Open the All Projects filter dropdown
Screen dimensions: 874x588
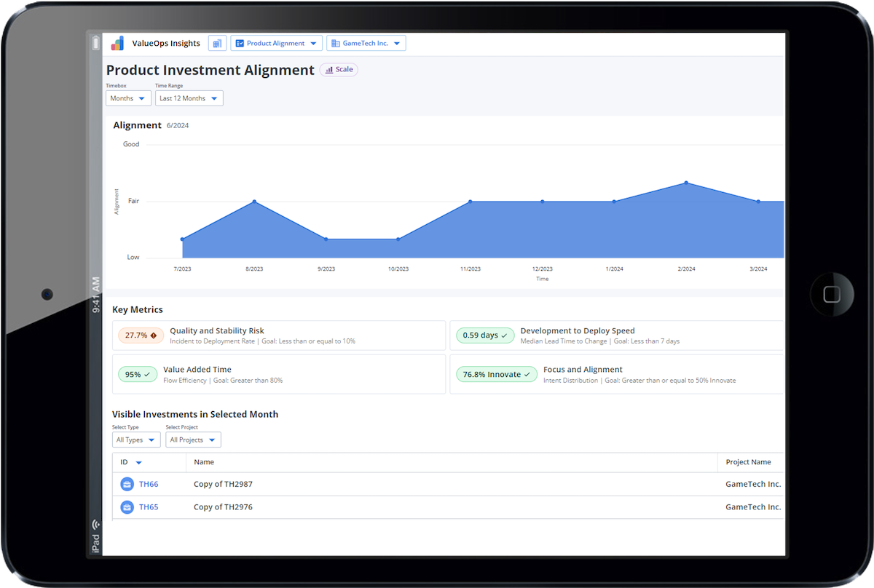pos(192,440)
